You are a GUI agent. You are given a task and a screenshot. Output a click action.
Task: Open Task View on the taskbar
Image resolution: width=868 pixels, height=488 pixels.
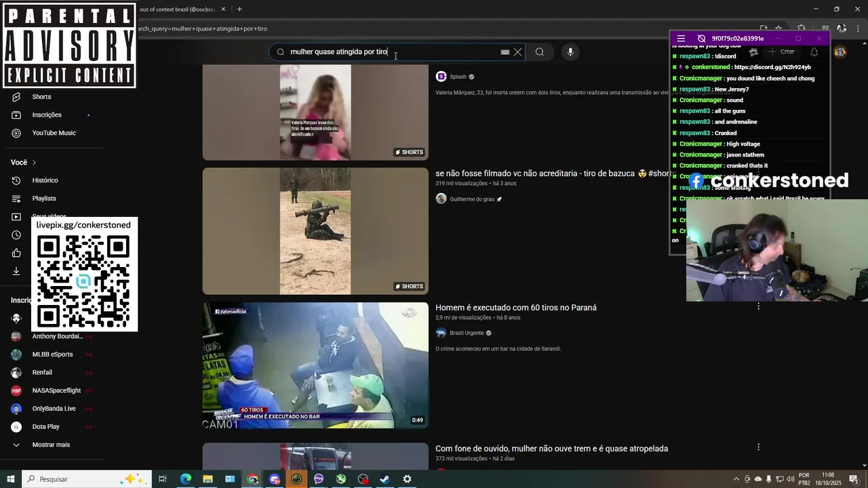point(163,479)
